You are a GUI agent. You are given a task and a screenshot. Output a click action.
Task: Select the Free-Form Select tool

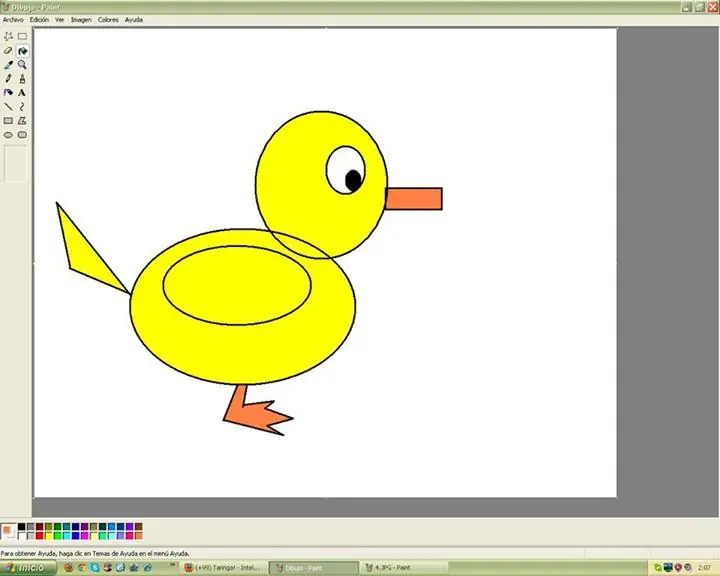click(x=8, y=36)
